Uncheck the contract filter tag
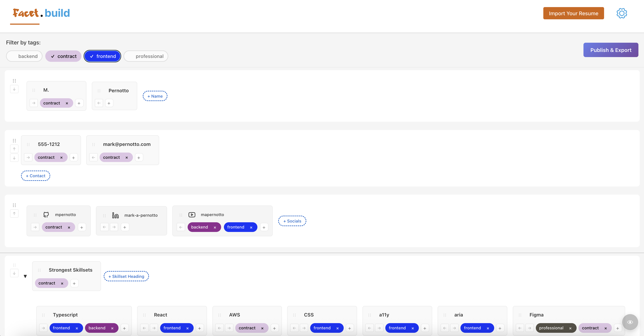The width and height of the screenshot is (644, 336). [x=63, y=56]
